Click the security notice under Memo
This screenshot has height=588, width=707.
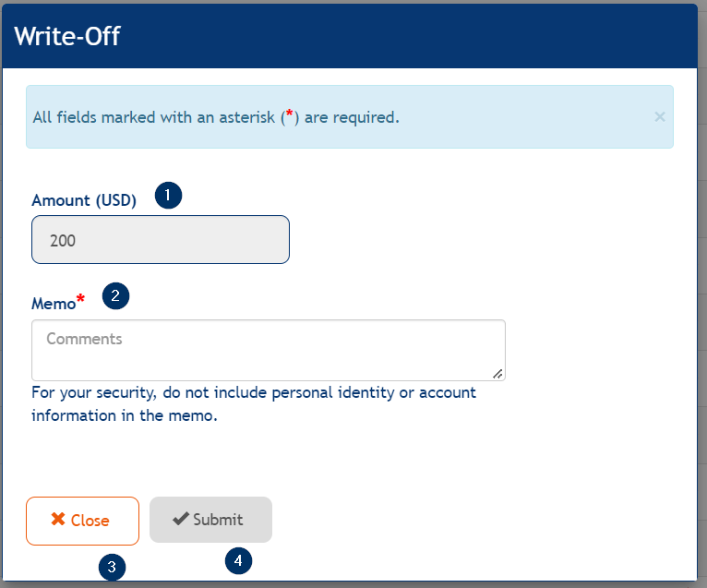[254, 403]
